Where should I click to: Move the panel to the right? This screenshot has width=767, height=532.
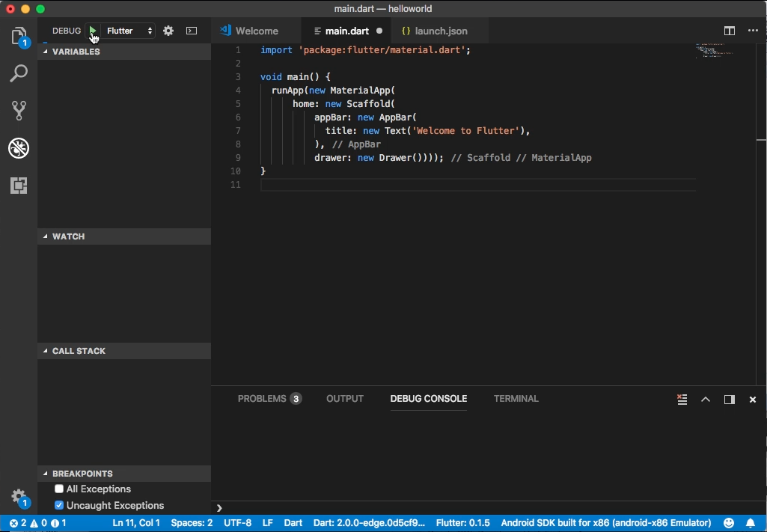[730, 400]
